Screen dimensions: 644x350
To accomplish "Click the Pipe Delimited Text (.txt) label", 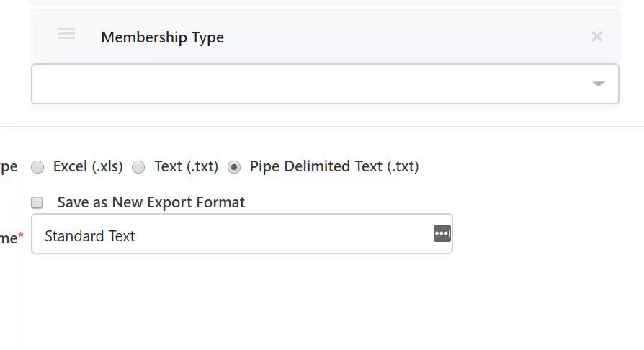I will (334, 166).
